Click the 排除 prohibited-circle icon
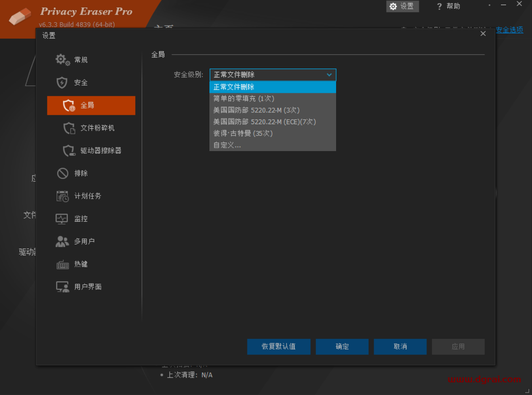This screenshot has width=532, height=395. click(62, 173)
